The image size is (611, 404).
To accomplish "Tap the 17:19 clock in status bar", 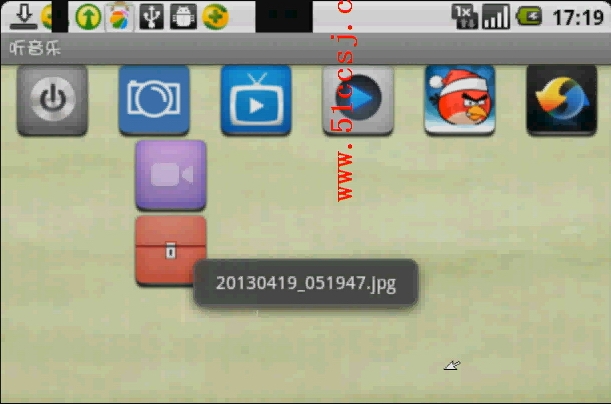I will tap(577, 17).
